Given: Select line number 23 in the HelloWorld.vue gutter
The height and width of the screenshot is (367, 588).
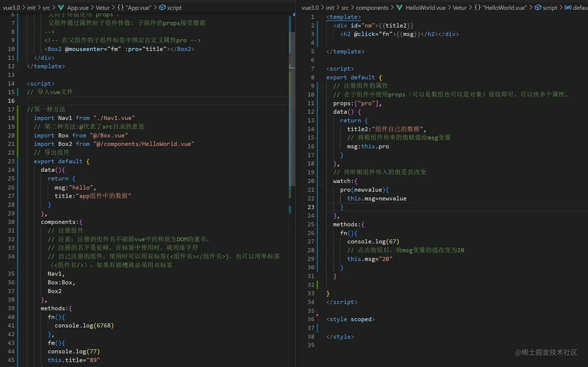Looking at the screenshot, I should click(311, 207).
